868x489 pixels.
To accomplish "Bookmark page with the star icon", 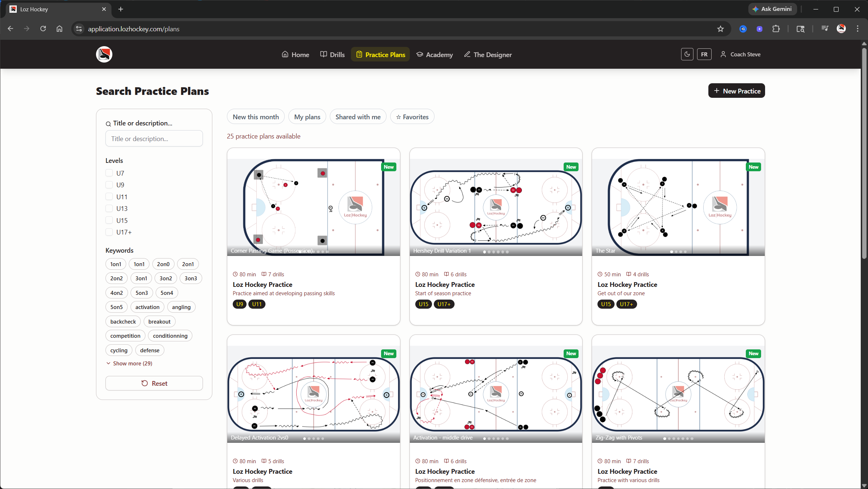I will coord(720,29).
